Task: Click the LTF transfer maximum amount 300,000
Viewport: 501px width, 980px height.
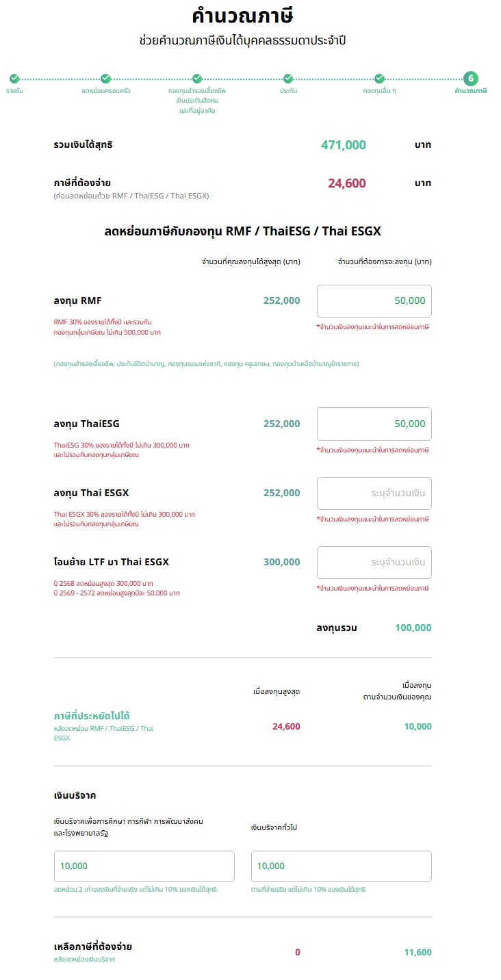Action: [x=281, y=562]
